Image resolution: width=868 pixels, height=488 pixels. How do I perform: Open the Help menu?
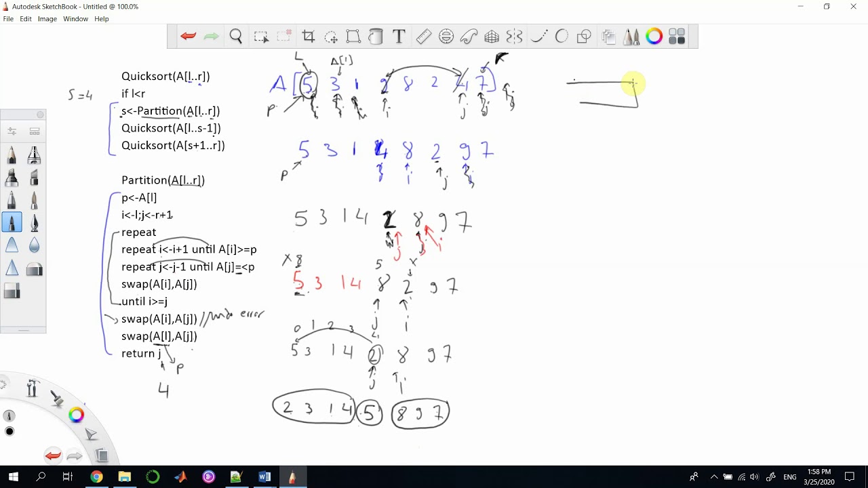click(102, 19)
